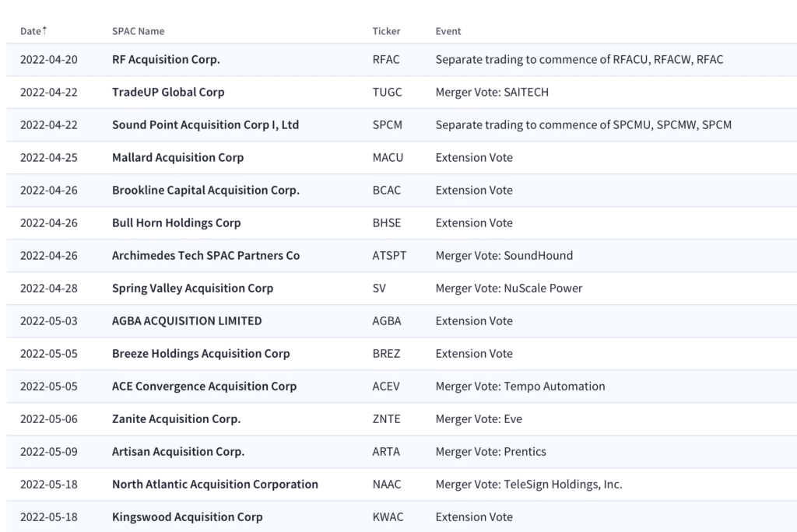The width and height of the screenshot is (797, 532).
Task: Click the sort arrow next to Date
Action: (x=44, y=30)
